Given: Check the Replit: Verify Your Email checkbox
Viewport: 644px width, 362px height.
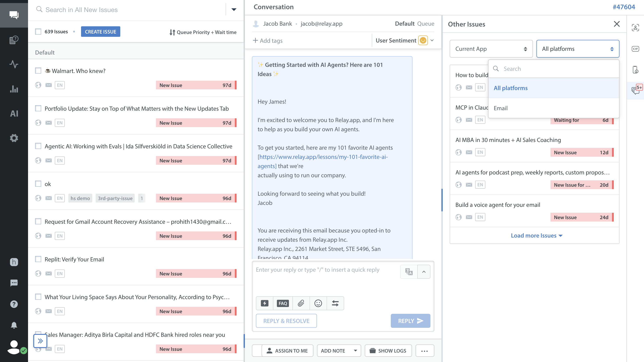Looking at the screenshot, I should pos(38,259).
